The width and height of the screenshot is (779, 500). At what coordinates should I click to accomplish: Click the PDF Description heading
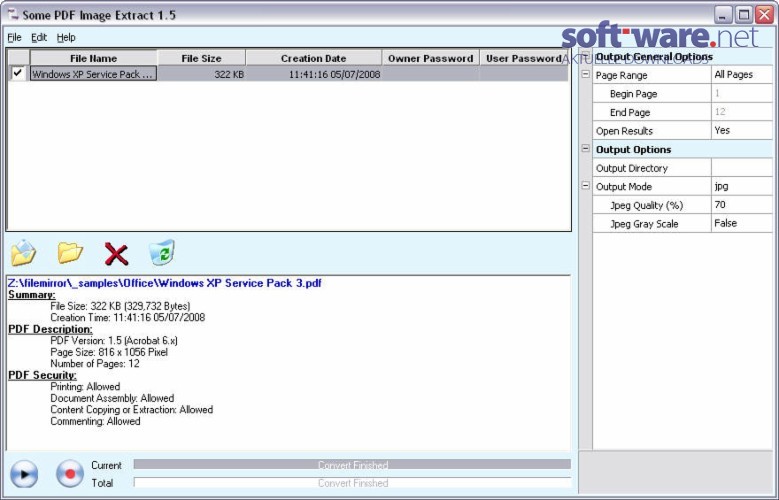coord(50,329)
